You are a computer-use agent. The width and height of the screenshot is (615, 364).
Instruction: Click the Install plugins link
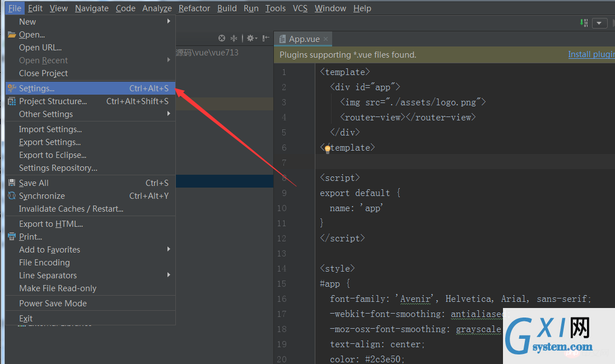click(591, 54)
